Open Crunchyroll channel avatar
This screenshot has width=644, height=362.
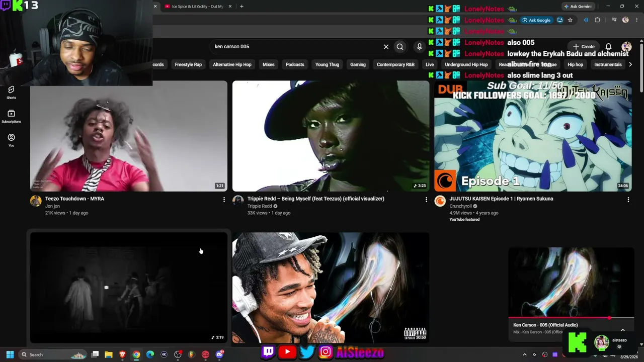pos(440,201)
